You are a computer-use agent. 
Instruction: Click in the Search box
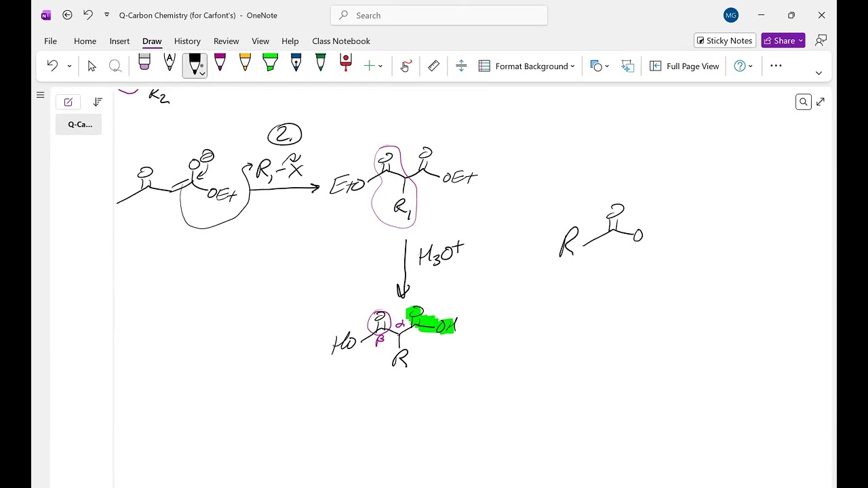tap(439, 15)
